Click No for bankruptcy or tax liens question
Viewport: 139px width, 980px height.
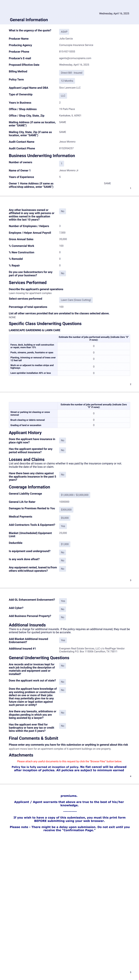63,726
